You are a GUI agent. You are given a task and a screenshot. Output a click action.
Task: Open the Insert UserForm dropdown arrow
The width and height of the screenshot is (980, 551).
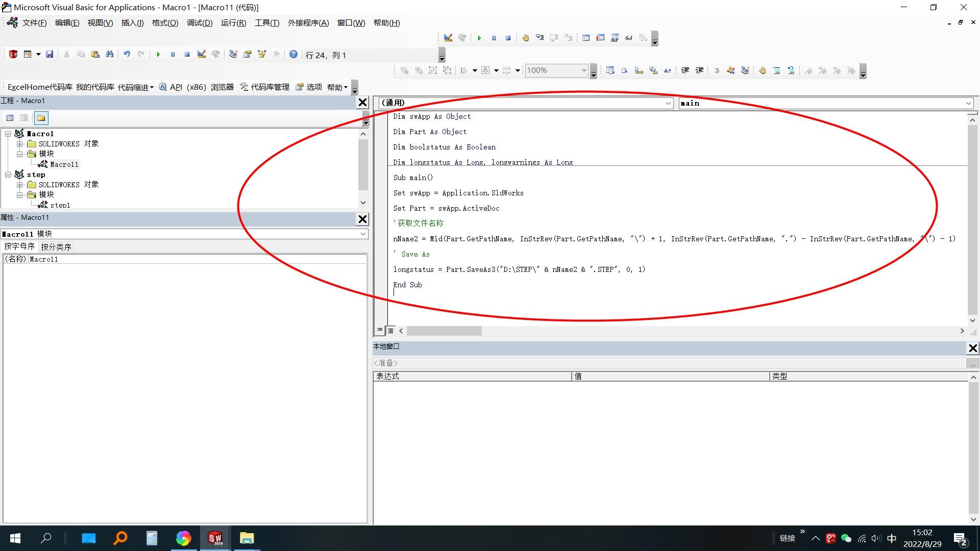(x=38, y=54)
